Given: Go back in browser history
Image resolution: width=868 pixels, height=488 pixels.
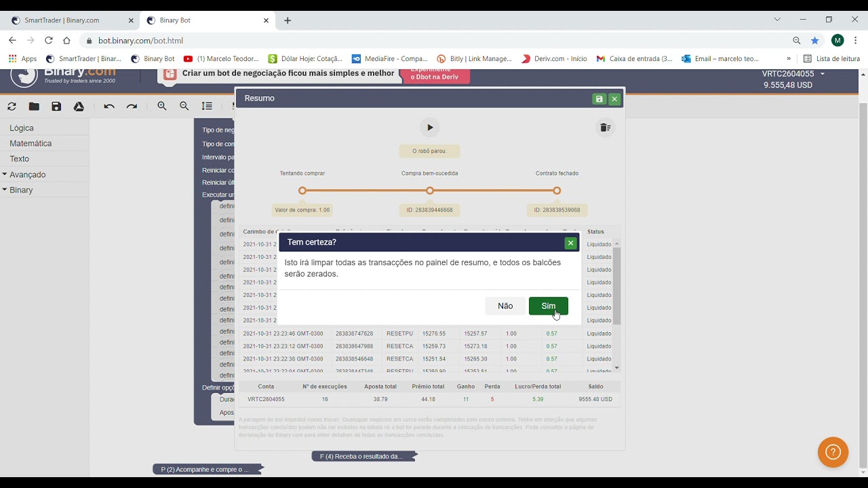Looking at the screenshot, I should click(12, 41).
